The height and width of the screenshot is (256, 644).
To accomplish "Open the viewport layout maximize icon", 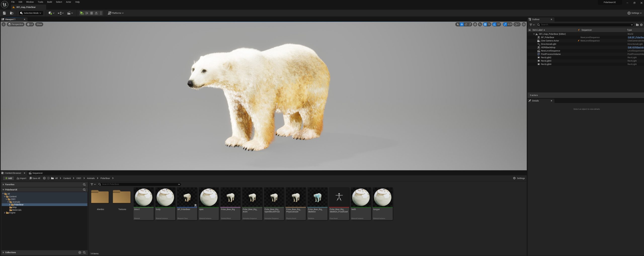I will (x=524, y=24).
